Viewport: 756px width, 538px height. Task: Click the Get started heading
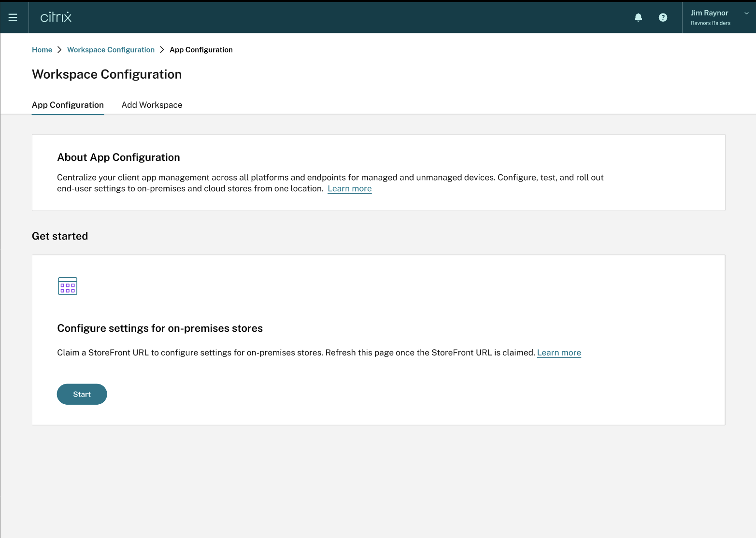coord(60,236)
